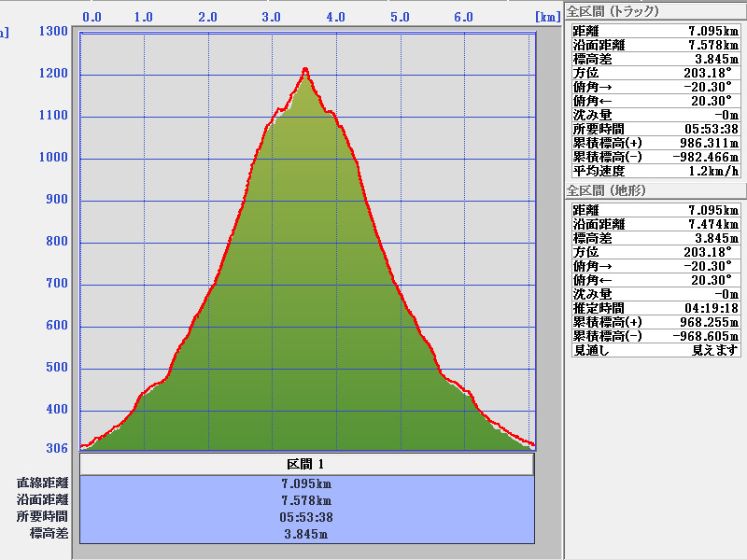Click 沿面距離 7.474km in terrain panel
The width and height of the screenshot is (747, 560).
coord(655,224)
